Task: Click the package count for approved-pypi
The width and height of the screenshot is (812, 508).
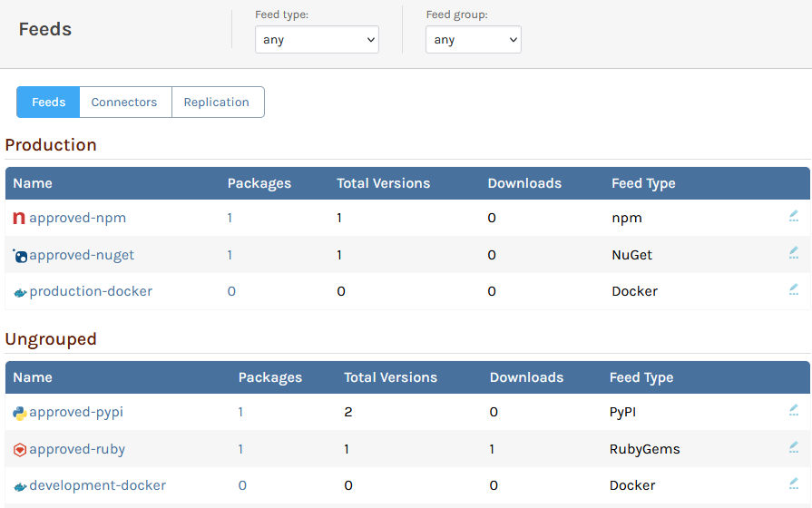Action: (x=240, y=412)
